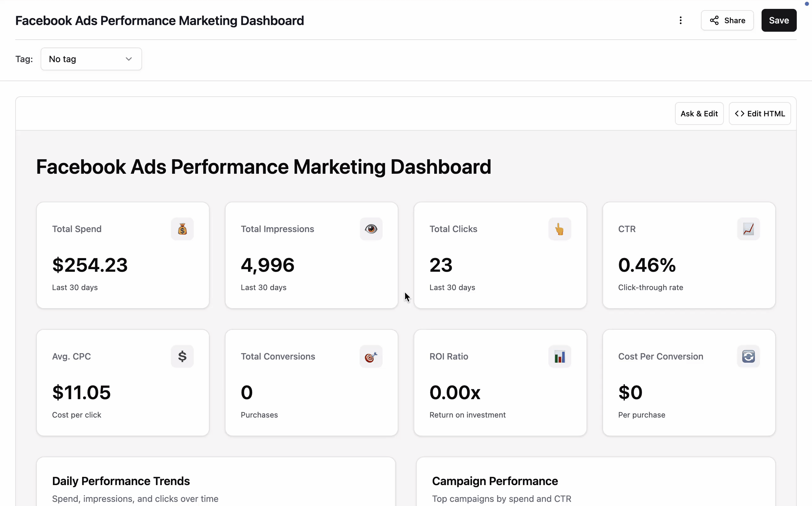Open the Edit HTML editor
812x506 pixels.
[760, 114]
